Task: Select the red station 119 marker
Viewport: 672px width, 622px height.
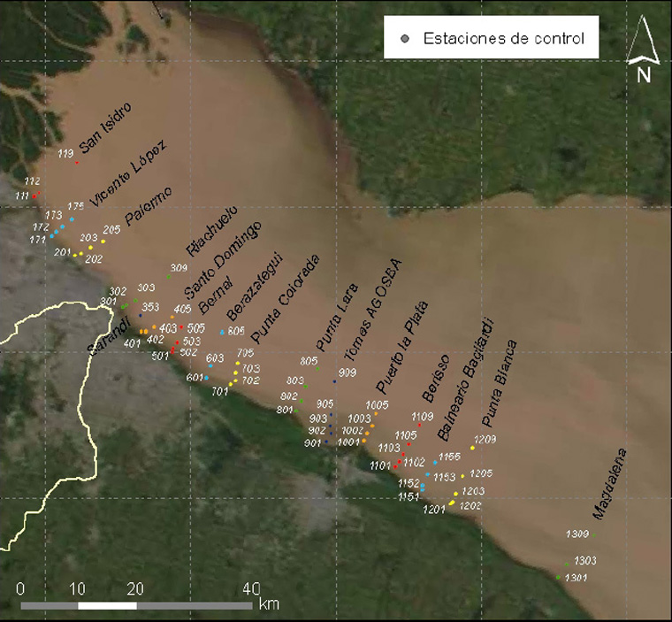Action: (77, 162)
